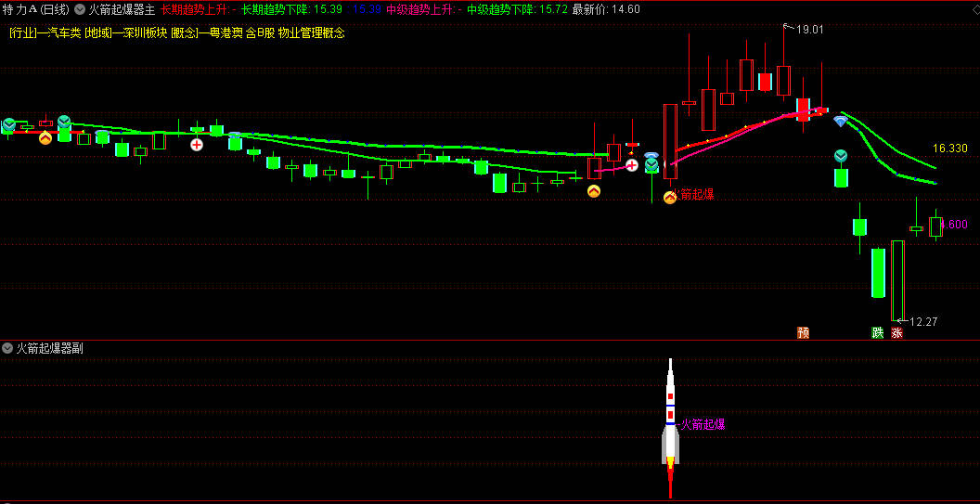Image resolution: width=980 pixels, height=504 pixels.
Task: Click the teal chevron marker atop tall green candle after the first orange arrow
Action: 64,122
